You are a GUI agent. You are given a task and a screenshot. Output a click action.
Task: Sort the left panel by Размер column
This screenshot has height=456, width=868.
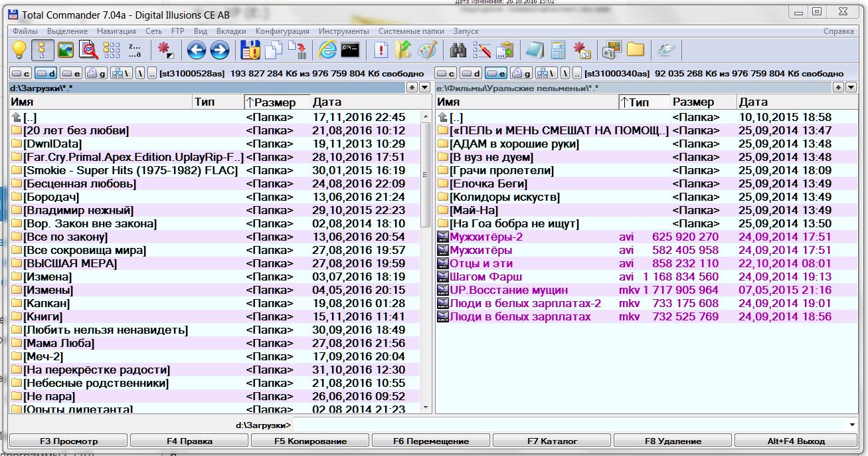click(278, 102)
